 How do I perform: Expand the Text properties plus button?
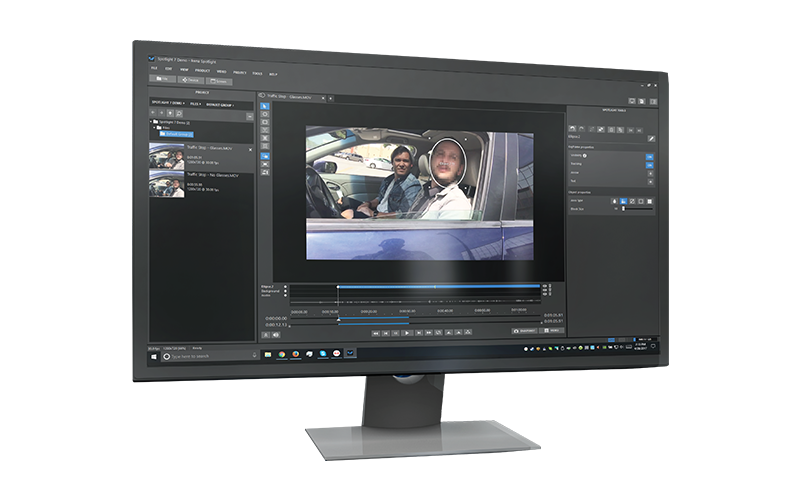[x=650, y=181]
